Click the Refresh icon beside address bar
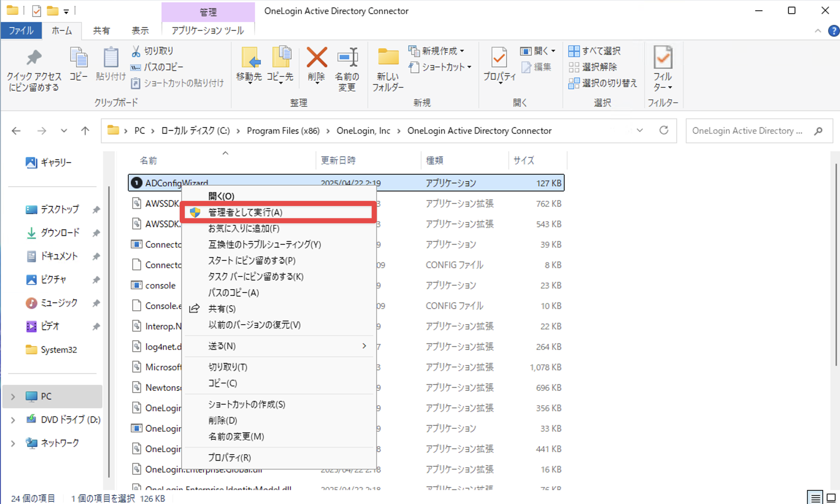This screenshot has width=840, height=504. click(664, 130)
